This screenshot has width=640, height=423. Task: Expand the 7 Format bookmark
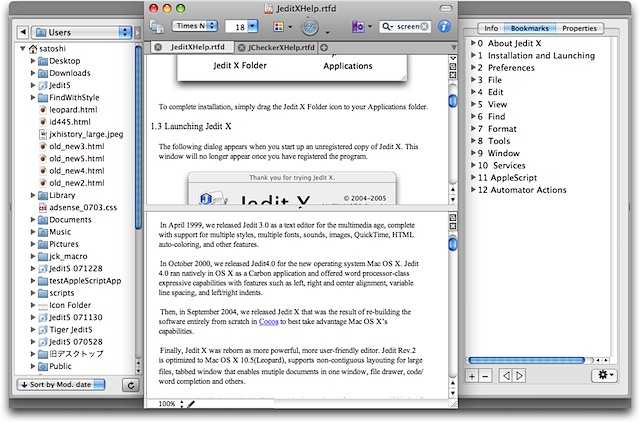[473, 129]
